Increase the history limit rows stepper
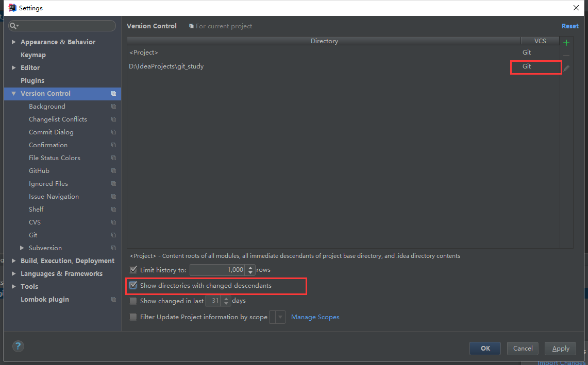Screen dimensions: 588x365 (x=251, y=267)
